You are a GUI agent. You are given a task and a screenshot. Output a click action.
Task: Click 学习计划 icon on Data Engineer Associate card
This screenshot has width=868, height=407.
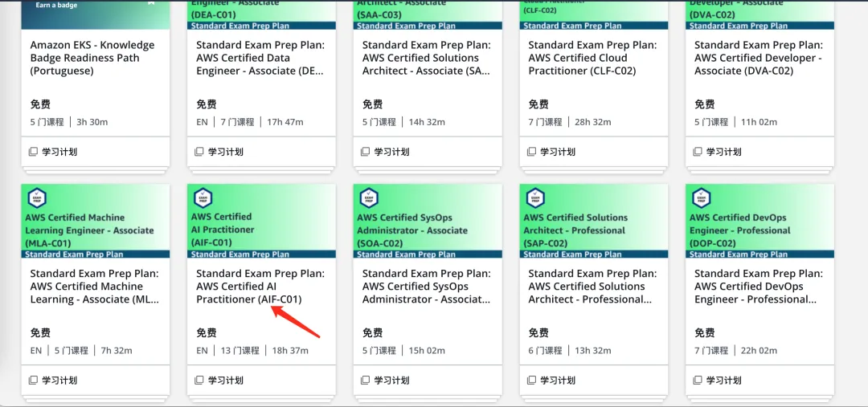(199, 152)
